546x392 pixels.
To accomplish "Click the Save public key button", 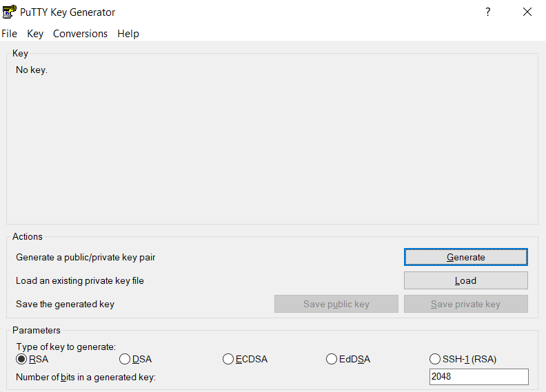I will (x=336, y=304).
